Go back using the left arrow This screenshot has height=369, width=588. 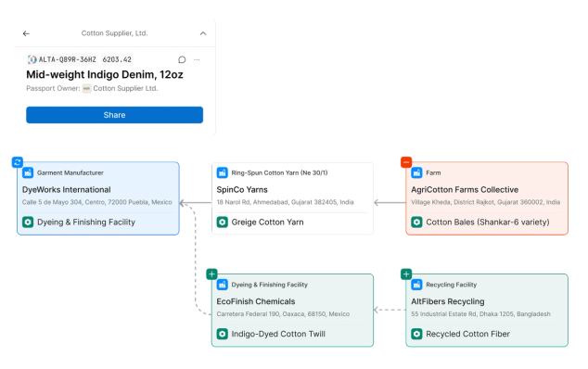(x=26, y=33)
